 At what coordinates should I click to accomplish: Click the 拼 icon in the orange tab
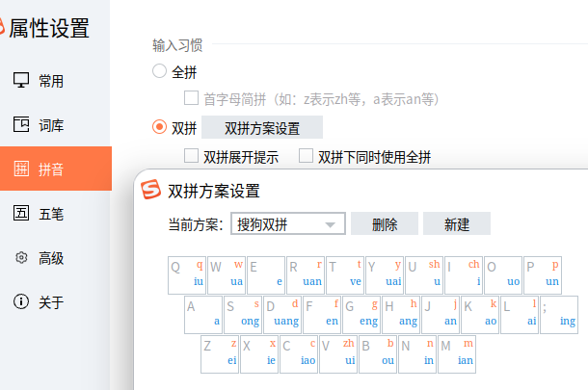click(x=21, y=169)
